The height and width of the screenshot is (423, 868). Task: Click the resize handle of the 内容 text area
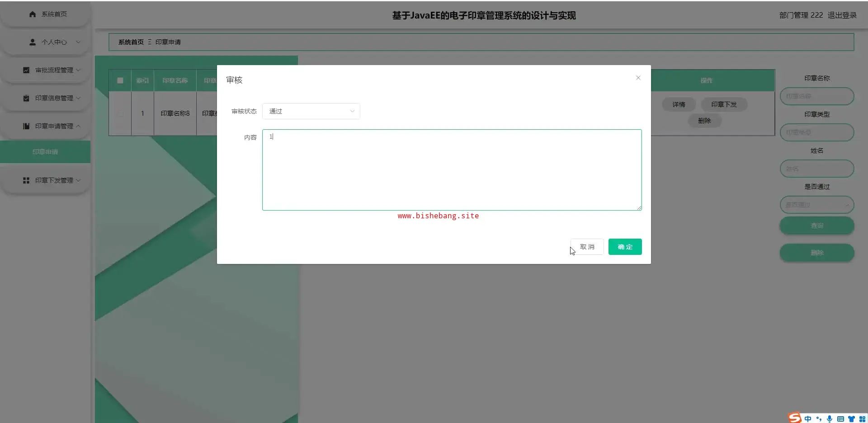click(x=639, y=208)
